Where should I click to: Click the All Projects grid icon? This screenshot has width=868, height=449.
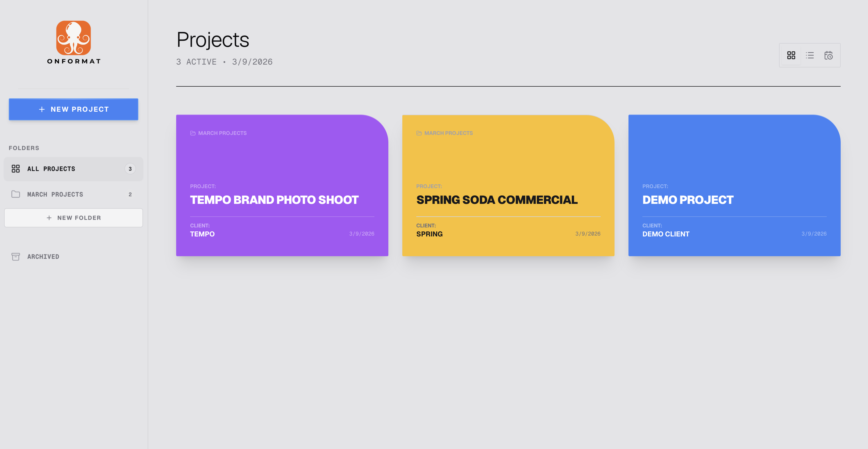point(15,169)
